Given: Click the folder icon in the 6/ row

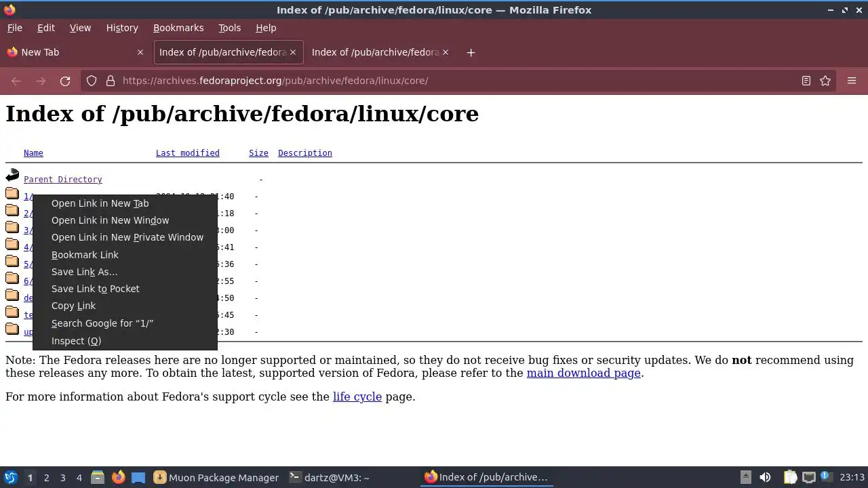Looking at the screenshot, I should pos(12,279).
